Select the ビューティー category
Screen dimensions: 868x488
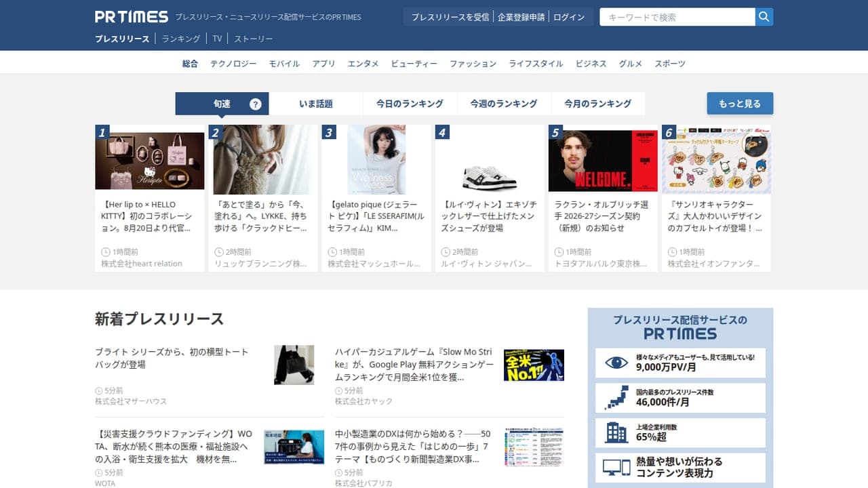(x=414, y=64)
